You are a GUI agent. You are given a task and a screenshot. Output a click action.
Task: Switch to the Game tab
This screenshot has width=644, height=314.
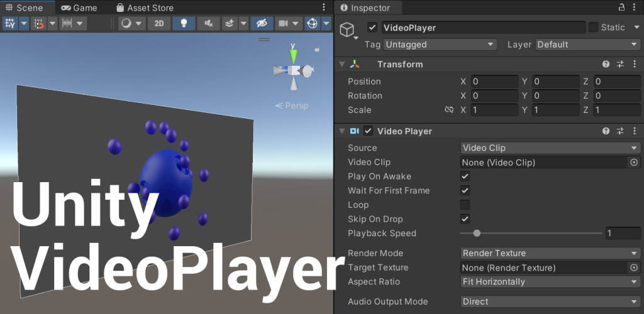(79, 8)
